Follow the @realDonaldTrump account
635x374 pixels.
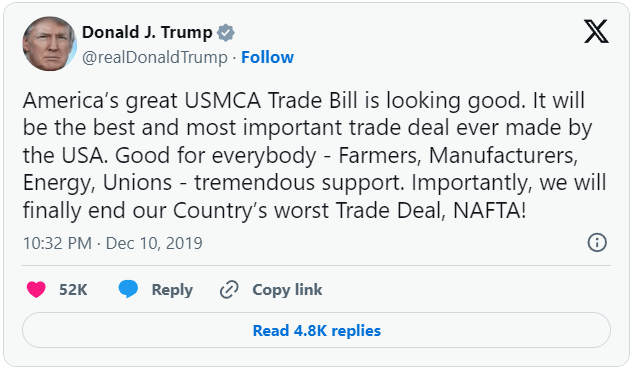click(x=267, y=57)
